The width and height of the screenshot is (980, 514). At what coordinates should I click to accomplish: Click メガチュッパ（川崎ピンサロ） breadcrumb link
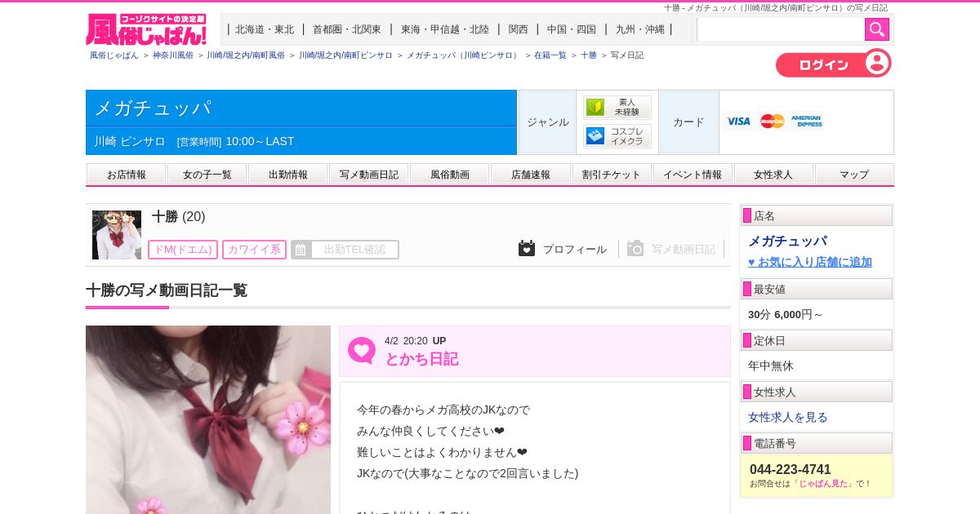pos(464,55)
